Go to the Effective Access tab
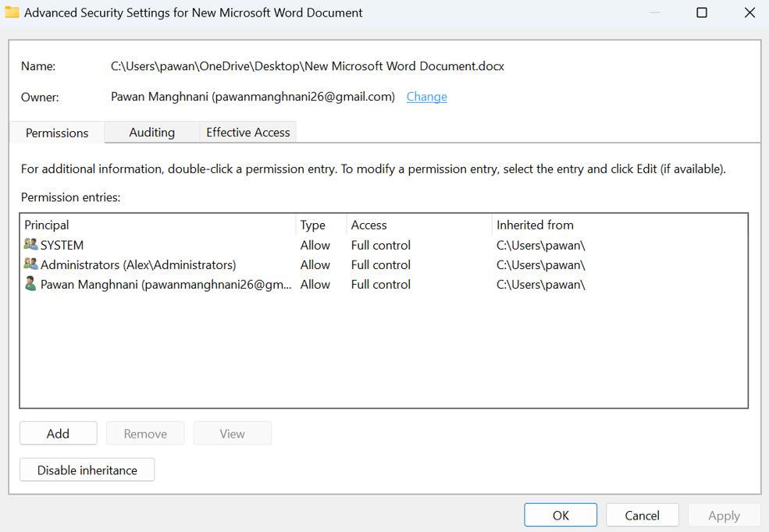Image resolution: width=769 pixels, height=532 pixels. pyautogui.click(x=247, y=133)
